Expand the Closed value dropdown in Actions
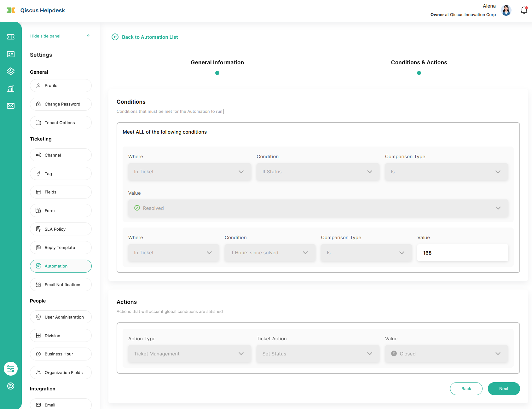 [x=446, y=354]
